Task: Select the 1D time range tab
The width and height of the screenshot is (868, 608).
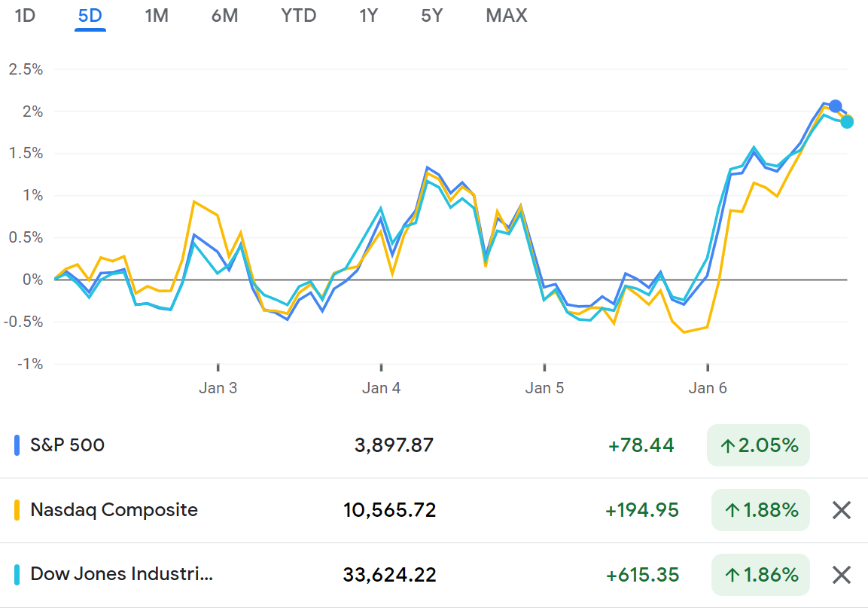Action: [x=25, y=16]
